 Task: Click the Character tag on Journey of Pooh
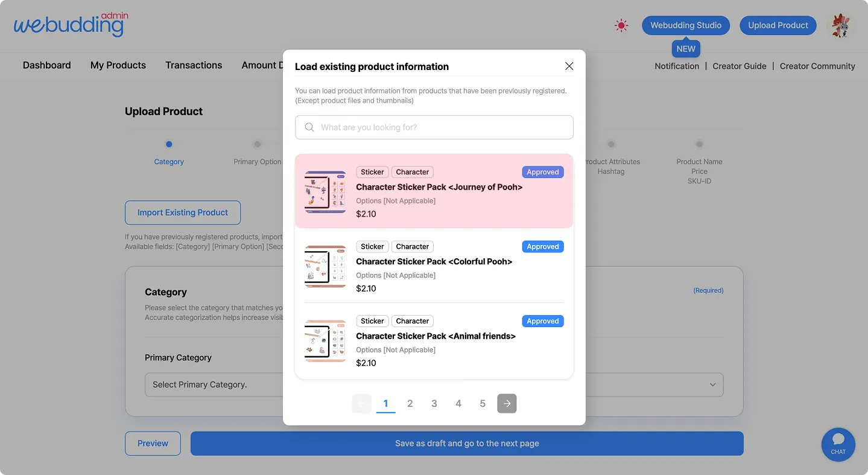point(413,172)
